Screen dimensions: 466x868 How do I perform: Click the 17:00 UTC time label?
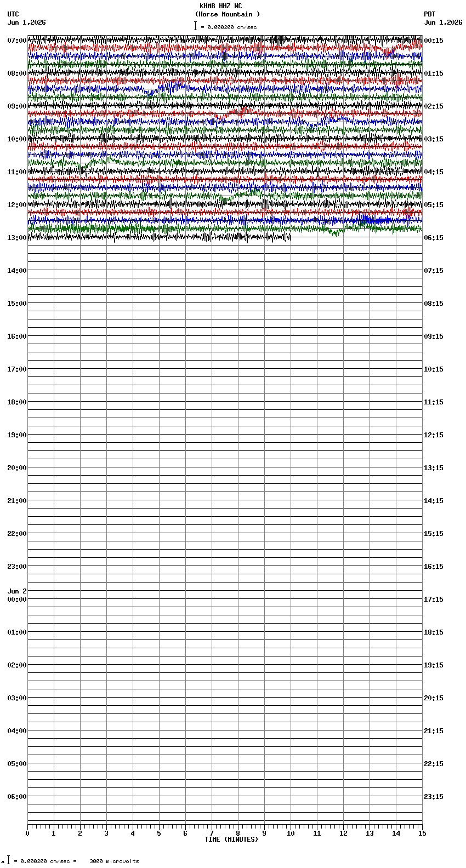click(17, 369)
